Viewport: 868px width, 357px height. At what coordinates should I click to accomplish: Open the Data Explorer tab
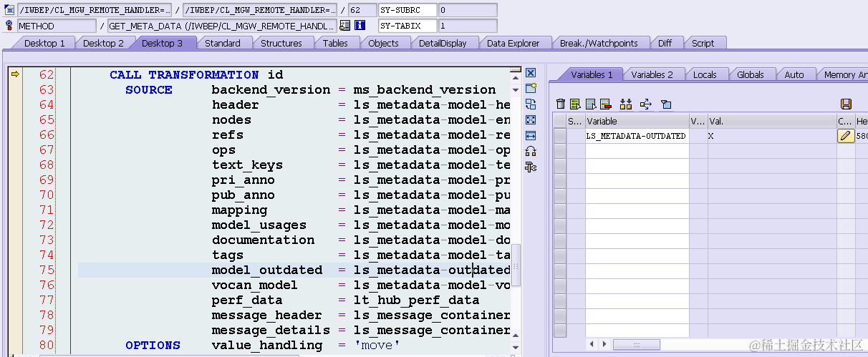(513, 43)
